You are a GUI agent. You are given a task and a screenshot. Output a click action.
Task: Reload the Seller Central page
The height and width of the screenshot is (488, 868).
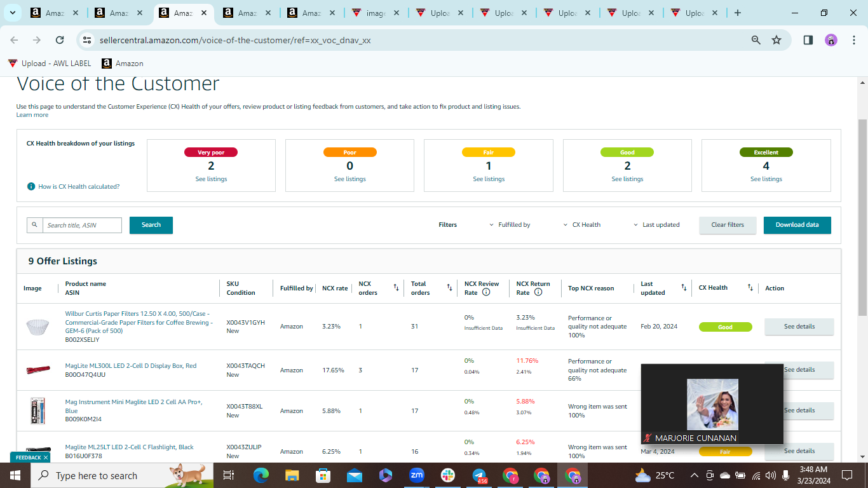click(x=60, y=40)
